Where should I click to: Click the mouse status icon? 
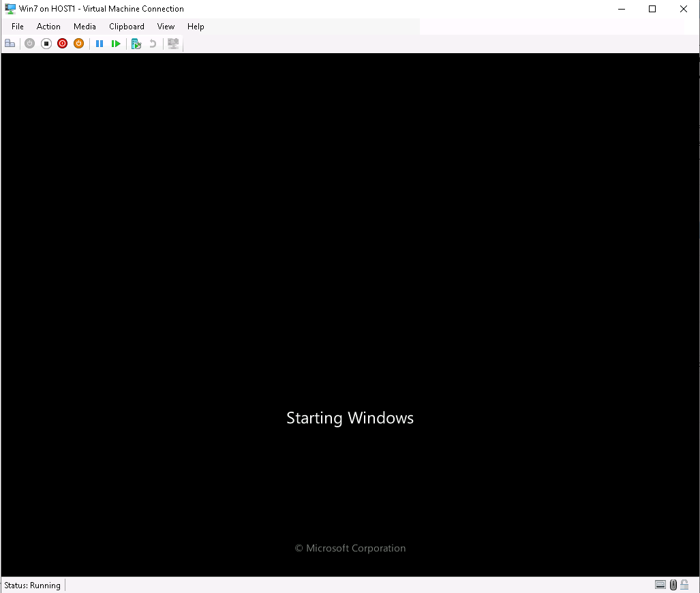point(673,585)
